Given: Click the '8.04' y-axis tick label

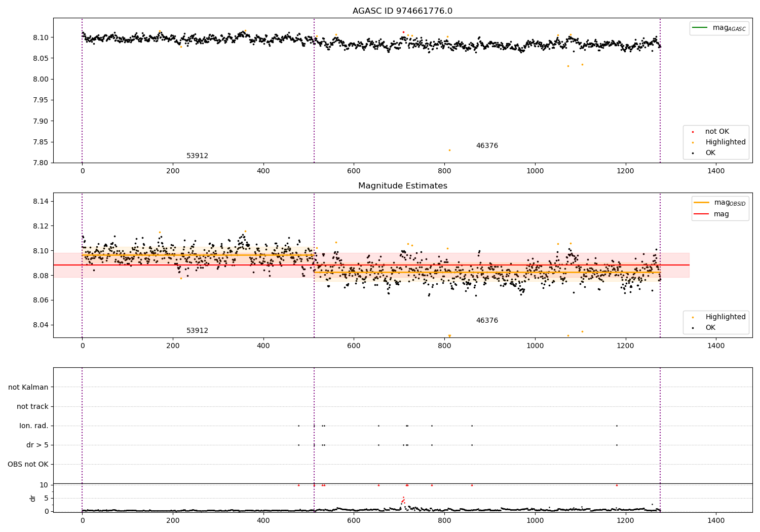Looking at the screenshot, I should 41,325.
